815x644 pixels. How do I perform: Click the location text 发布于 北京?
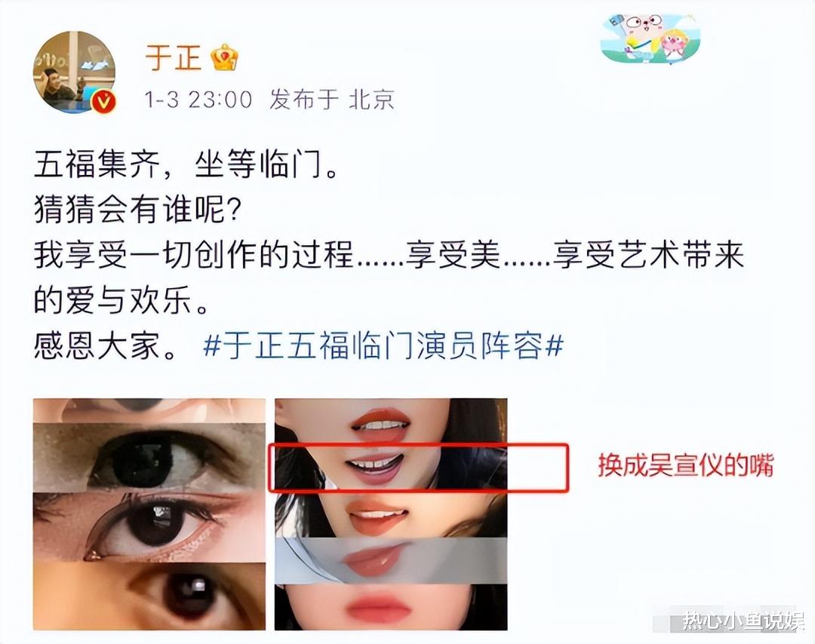pos(331,100)
